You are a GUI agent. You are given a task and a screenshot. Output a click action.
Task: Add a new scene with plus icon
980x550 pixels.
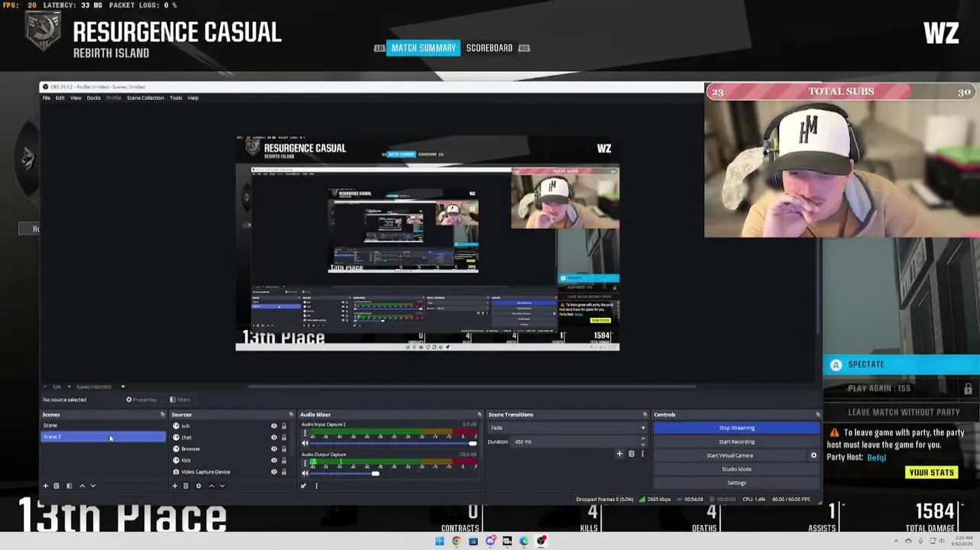point(45,486)
